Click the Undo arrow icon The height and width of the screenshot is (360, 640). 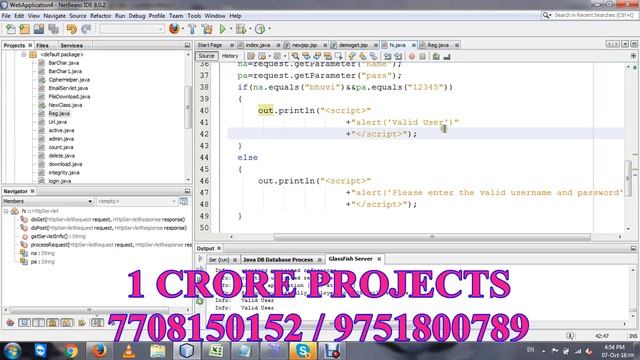[x=71, y=29]
